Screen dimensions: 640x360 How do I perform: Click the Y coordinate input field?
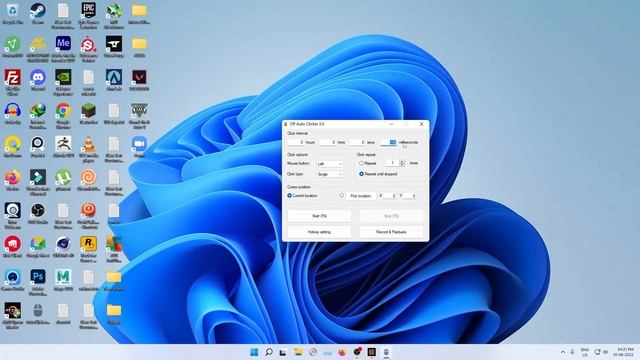[409, 196]
